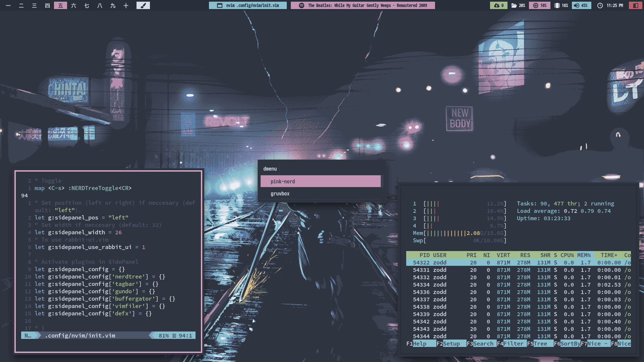Switch to workspace 五
The image size is (644, 362).
coord(60,5)
